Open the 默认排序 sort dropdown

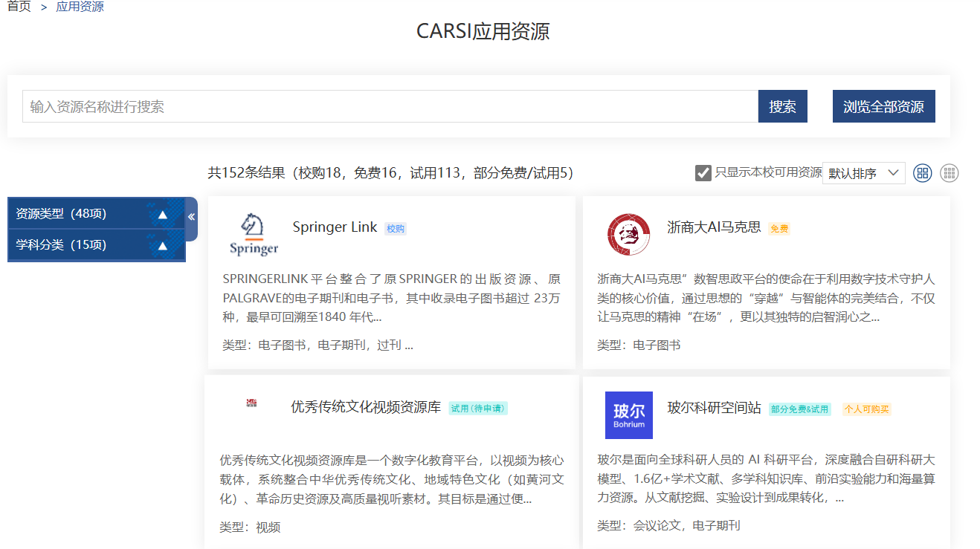[x=864, y=173]
